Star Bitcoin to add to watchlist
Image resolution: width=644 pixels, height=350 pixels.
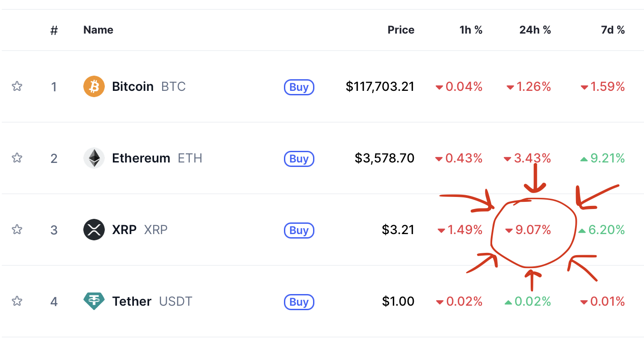17,86
